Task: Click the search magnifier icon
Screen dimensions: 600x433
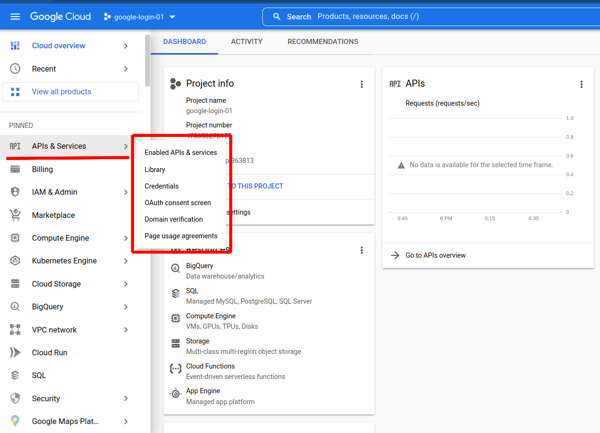Action: 277,16
